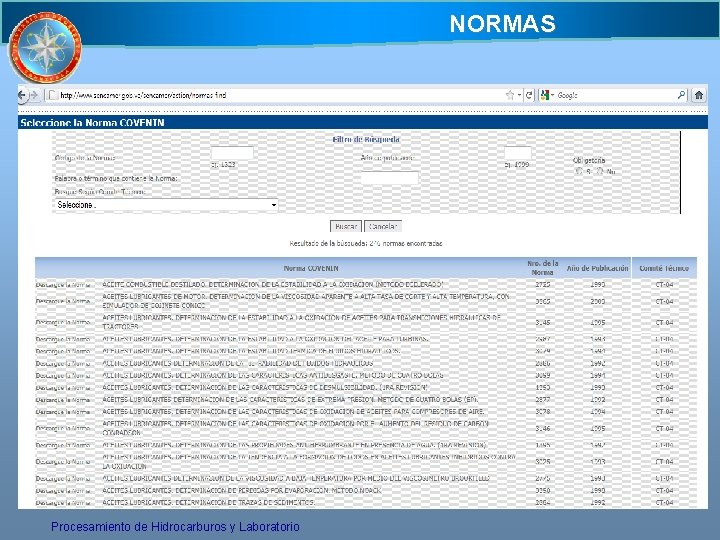The image size is (720, 540).
Task: Click the Año de publicación input box
Action: click(518, 153)
